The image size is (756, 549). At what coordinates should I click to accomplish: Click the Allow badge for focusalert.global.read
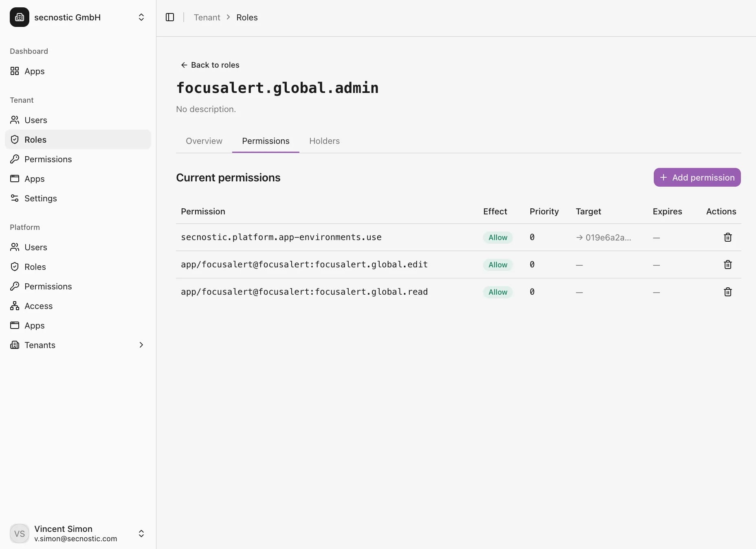[x=498, y=292]
